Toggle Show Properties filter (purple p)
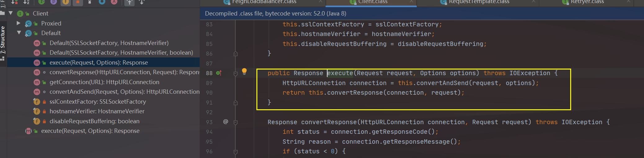The image size is (644, 158). (54, 2)
